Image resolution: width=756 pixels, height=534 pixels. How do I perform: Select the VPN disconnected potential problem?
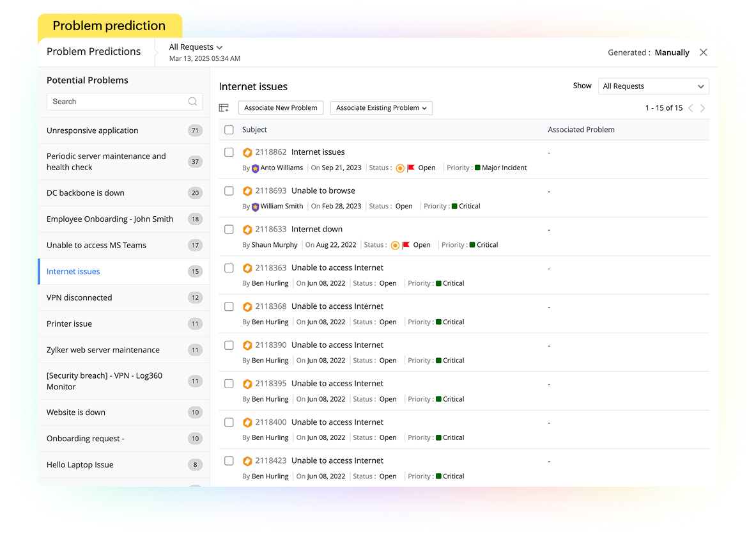[x=79, y=297]
